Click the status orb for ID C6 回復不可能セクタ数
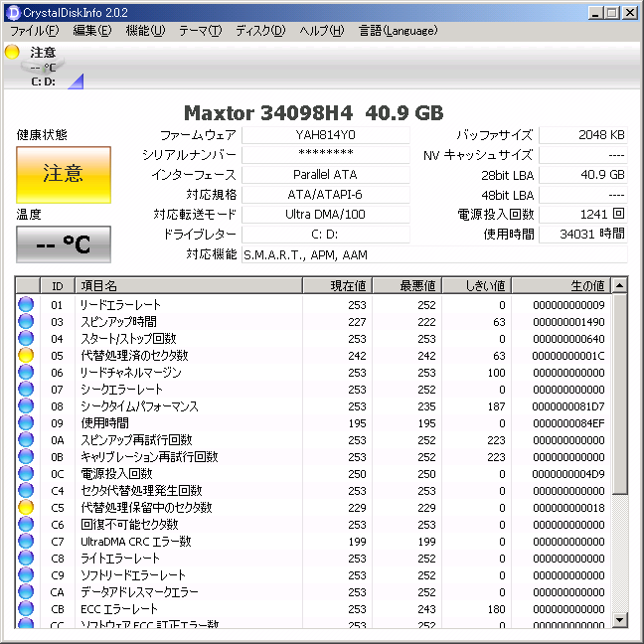Image resolution: width=644 pixels, height=644 pixels. pos(26,524)
